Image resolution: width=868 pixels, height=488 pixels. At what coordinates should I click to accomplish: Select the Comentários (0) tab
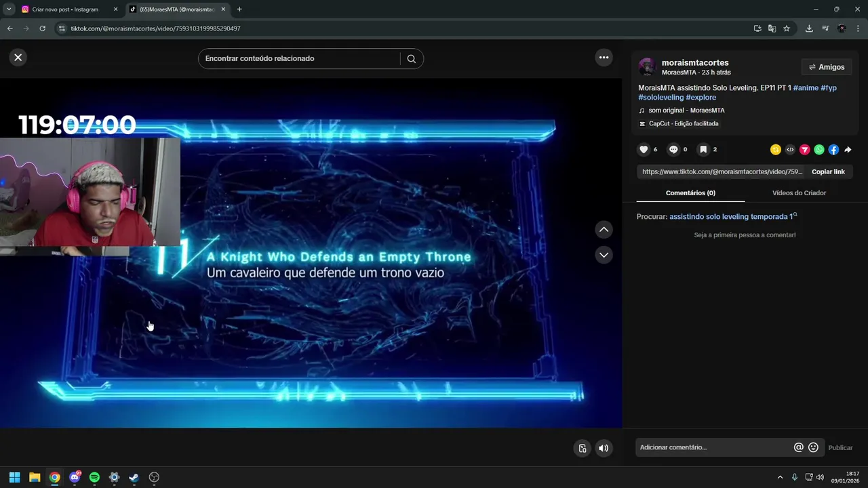(x=690, y=193)
